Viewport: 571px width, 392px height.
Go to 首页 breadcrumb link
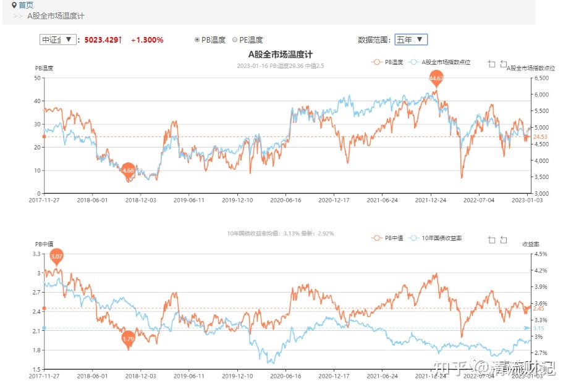click(x=26, y=5)
